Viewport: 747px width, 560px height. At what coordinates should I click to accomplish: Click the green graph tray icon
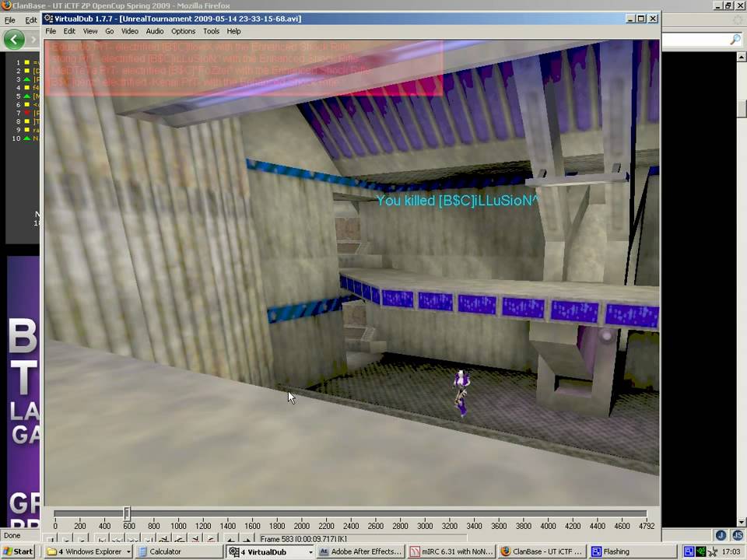pos(701,551)
